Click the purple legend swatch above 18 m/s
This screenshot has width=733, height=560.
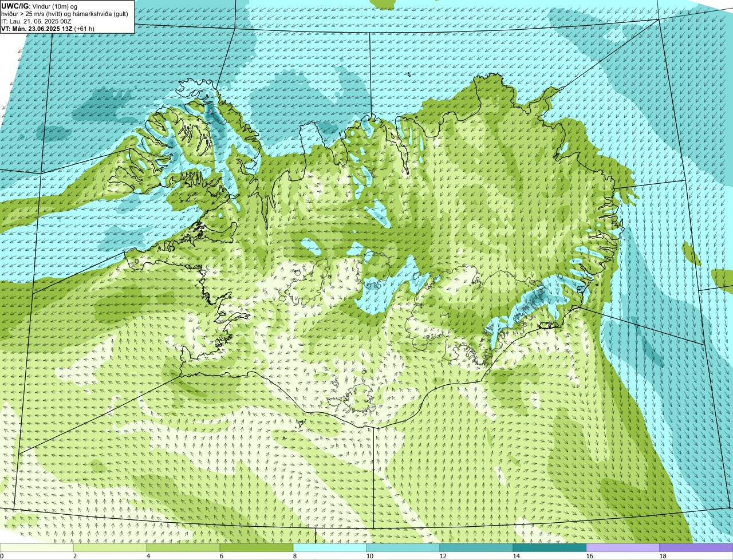(x=696, y=547)
